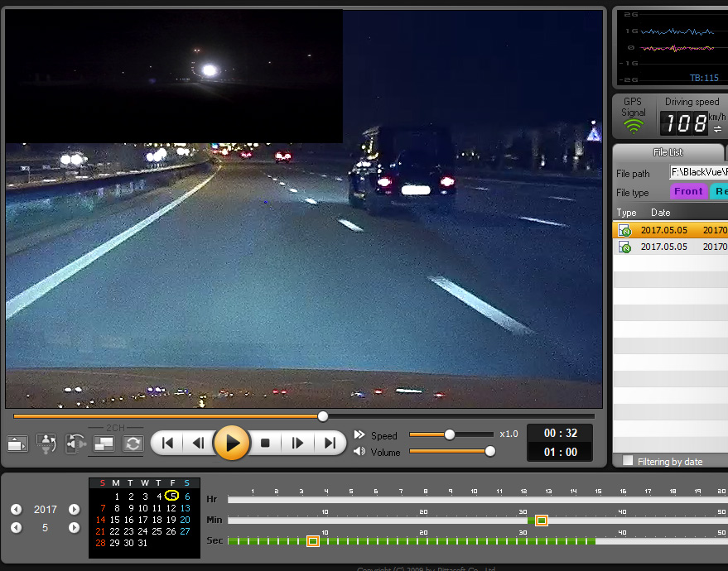Filter files by Front camera type
Viewport: 728px width, 571px height.
[688, 191]
